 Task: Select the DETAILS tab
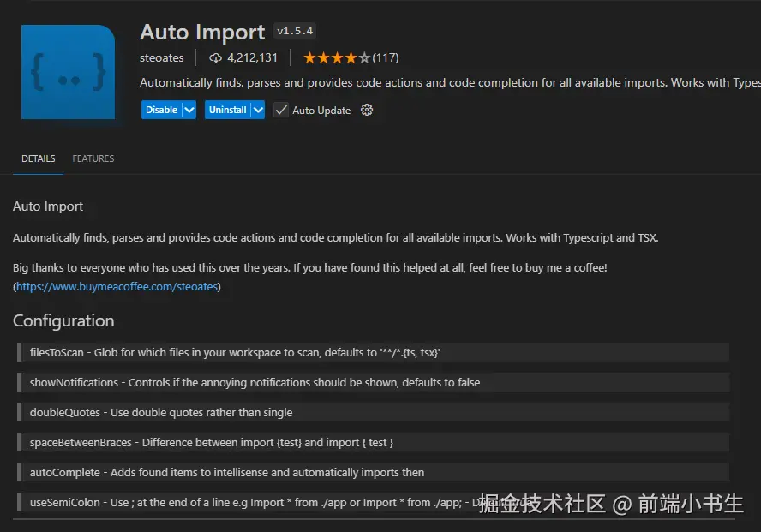click(x=38, y=158)
